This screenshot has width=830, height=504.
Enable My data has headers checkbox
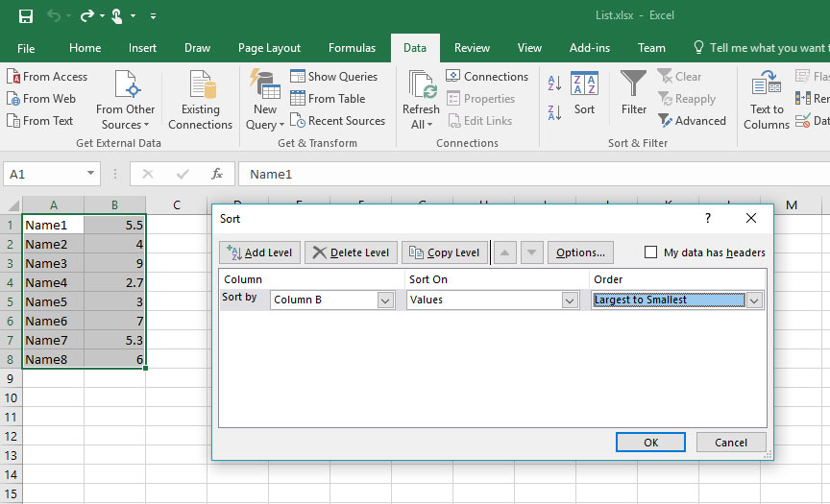[x=651, y=252]
